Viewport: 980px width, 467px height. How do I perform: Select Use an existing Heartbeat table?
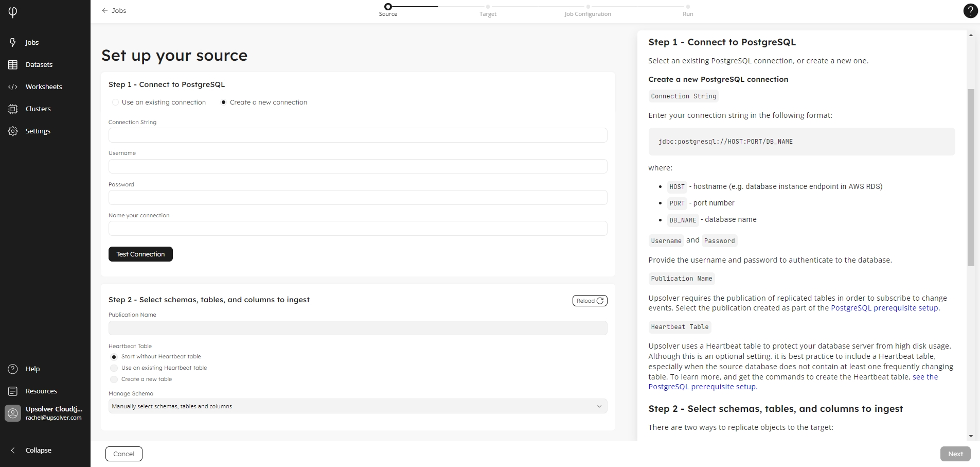pos(114,368)
